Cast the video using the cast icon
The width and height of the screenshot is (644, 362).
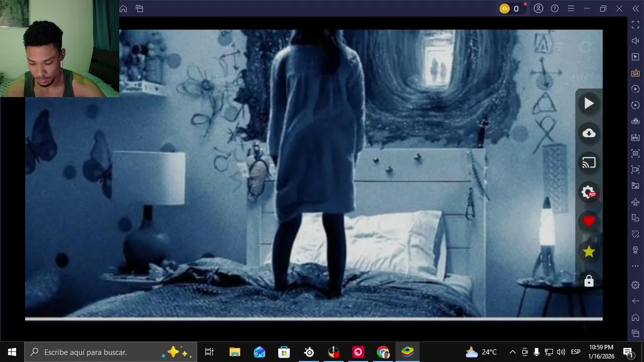tap(589, 163)
